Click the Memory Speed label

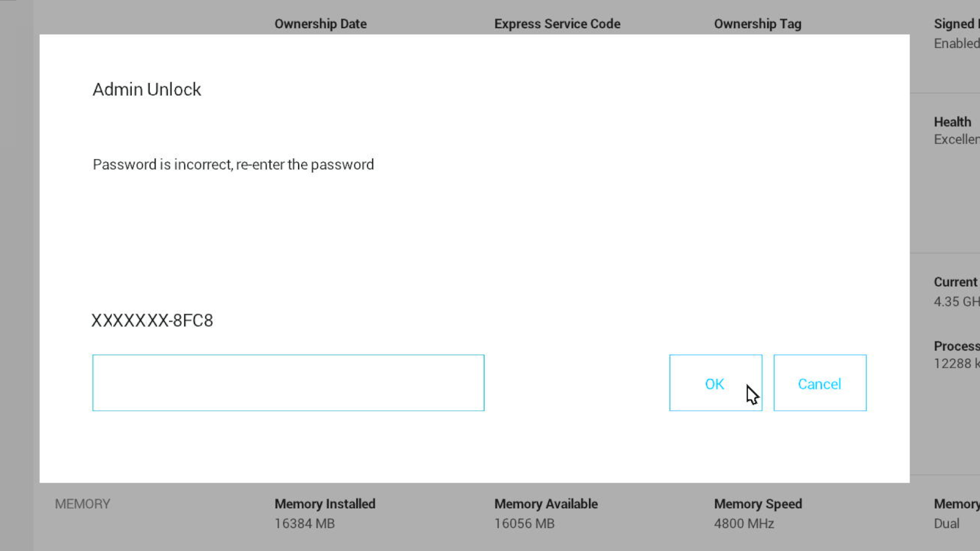[x=758, y=504]
